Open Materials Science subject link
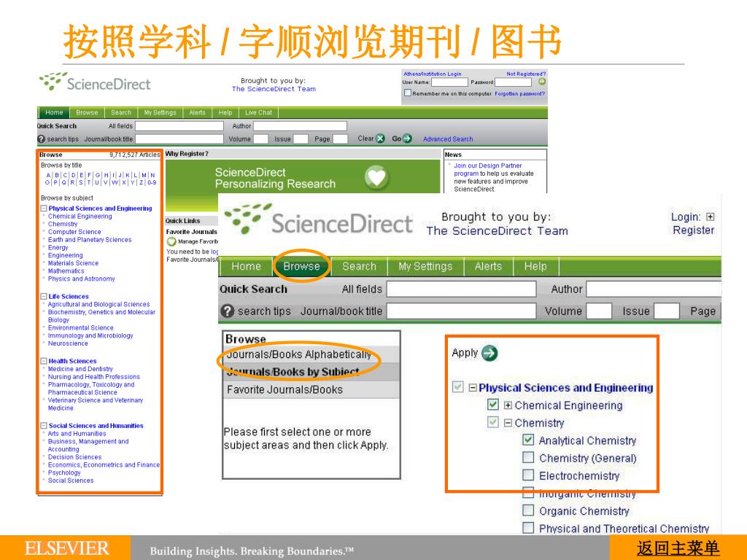747x560 pixels. click(73, 263)
